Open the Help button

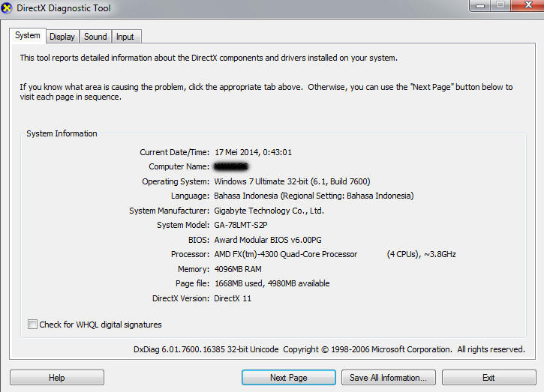pos(57,378)
